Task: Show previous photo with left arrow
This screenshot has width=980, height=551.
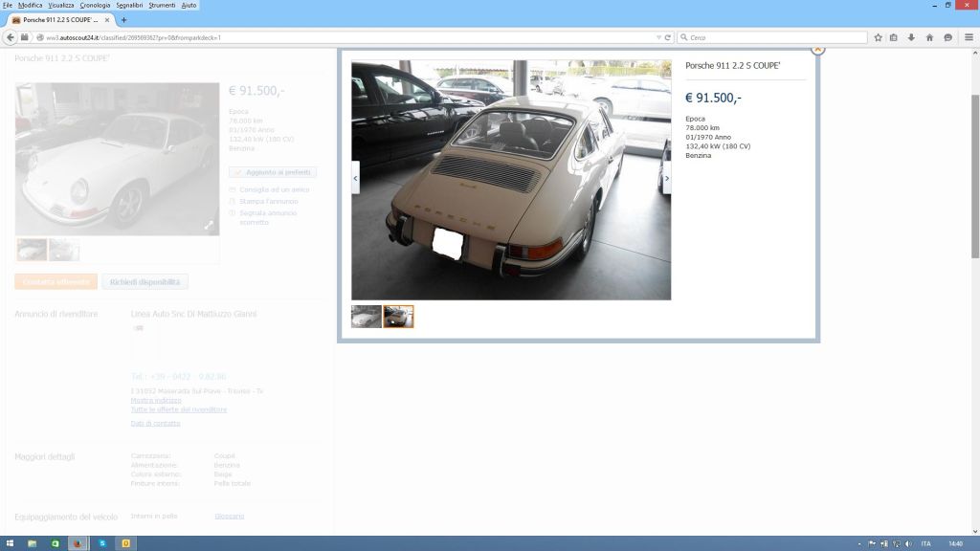Action: 356,178
